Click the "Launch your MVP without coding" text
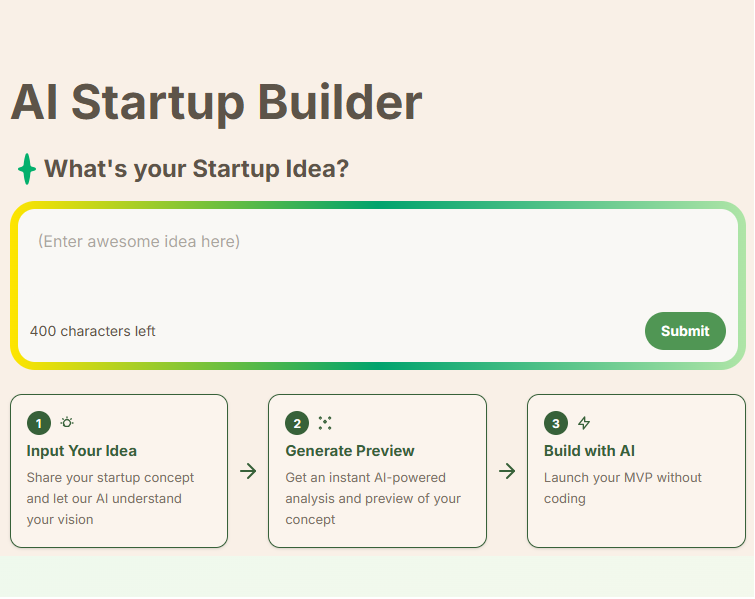The height and width of the screenshot is (599, 755). click(622, 488)
